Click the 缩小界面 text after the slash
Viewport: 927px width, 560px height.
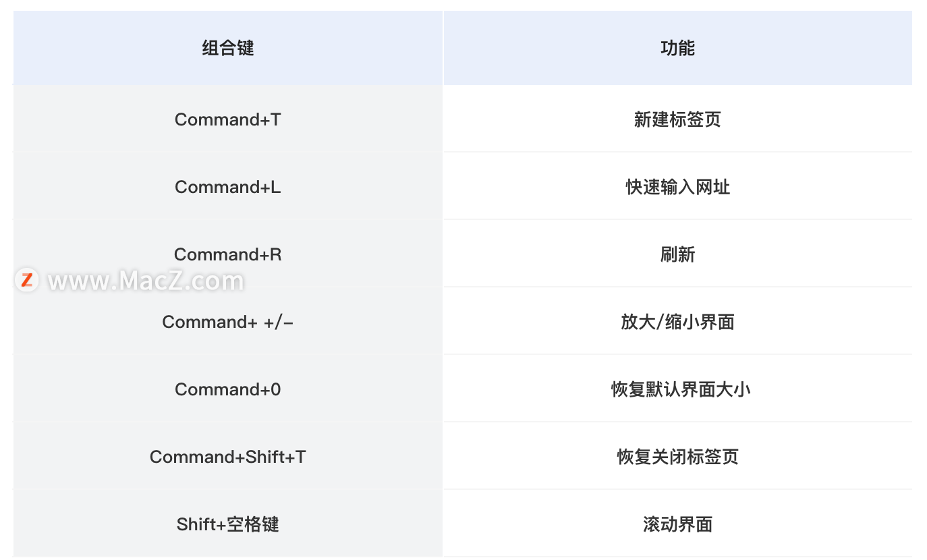700,322
